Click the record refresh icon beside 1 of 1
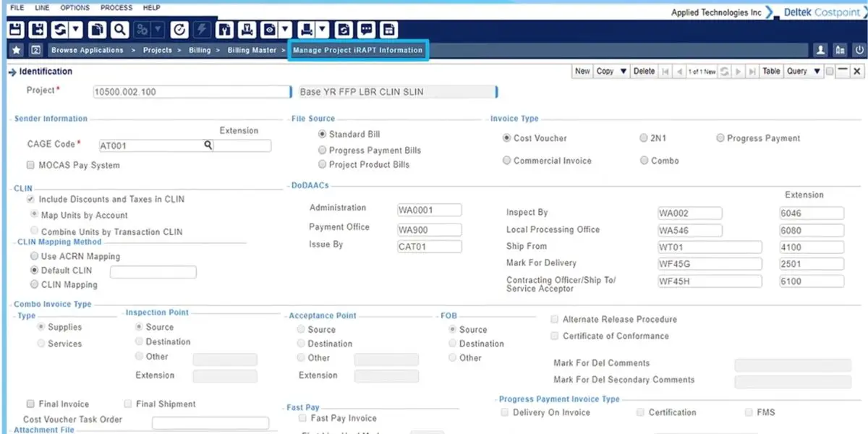Screen dimensions: 868x434 click(725, 72)
